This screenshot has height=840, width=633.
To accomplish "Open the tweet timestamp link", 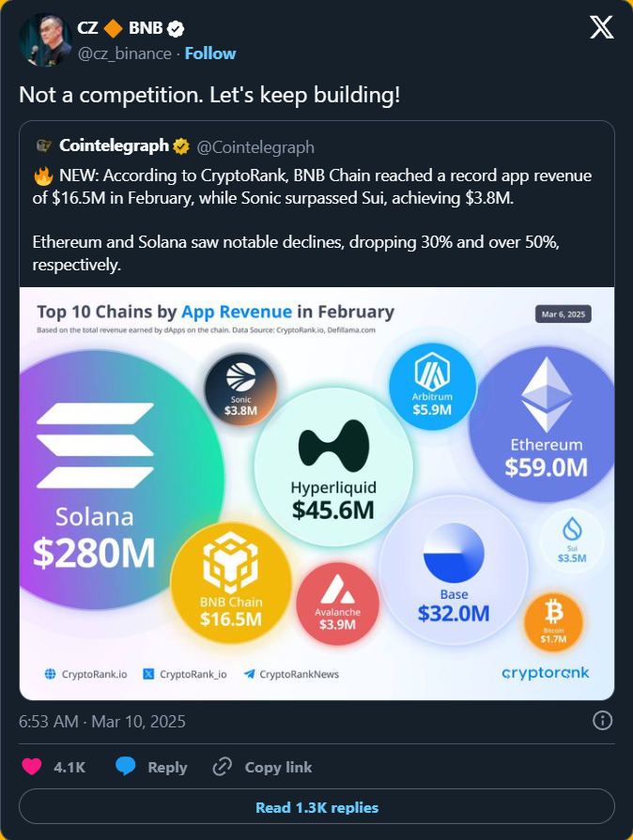I will pos(102,722).
